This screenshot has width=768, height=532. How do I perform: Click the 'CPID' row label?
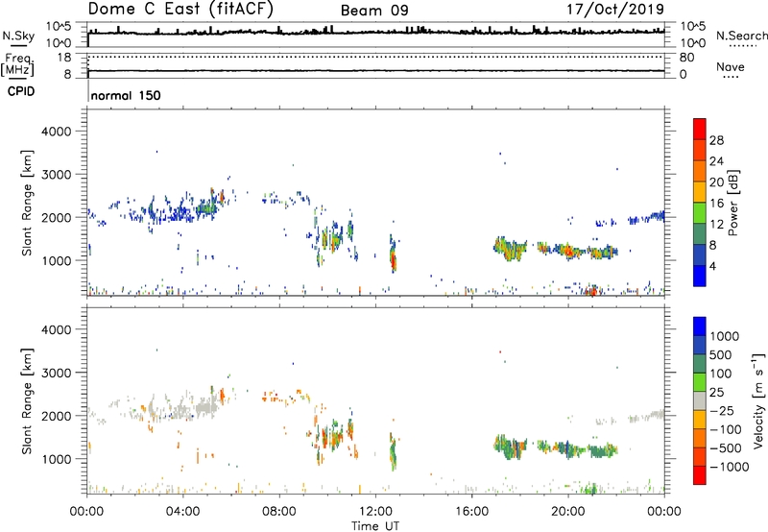(21, 91)
